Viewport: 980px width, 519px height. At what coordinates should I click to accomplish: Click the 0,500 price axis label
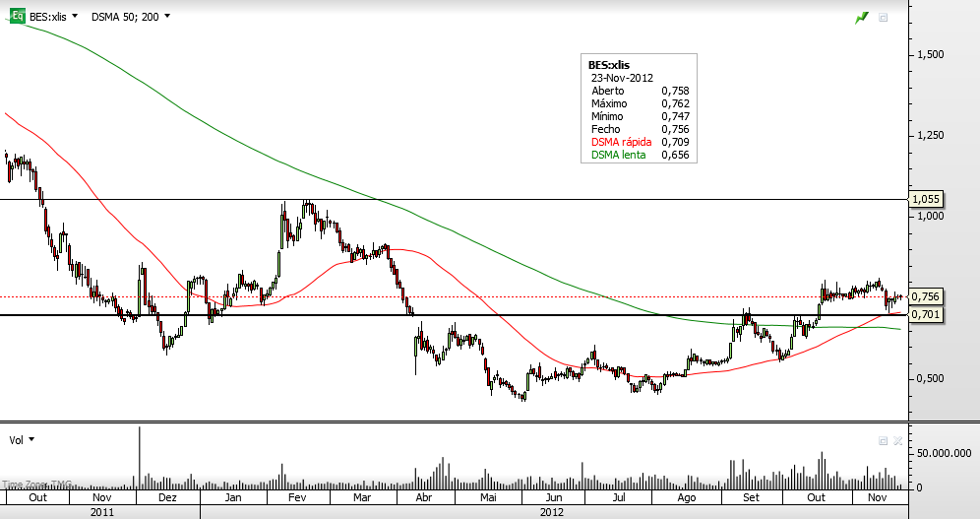tap(930, 378)
